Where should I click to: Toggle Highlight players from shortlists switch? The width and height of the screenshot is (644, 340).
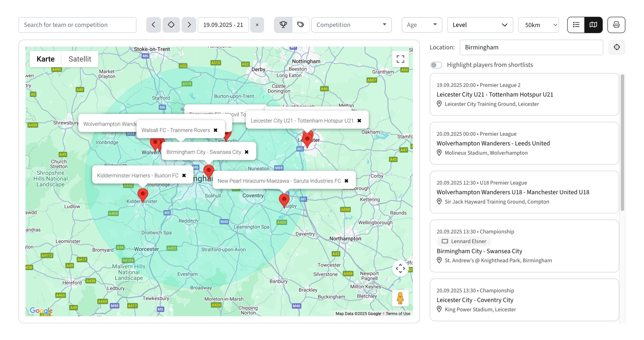[x=436, y=65]
